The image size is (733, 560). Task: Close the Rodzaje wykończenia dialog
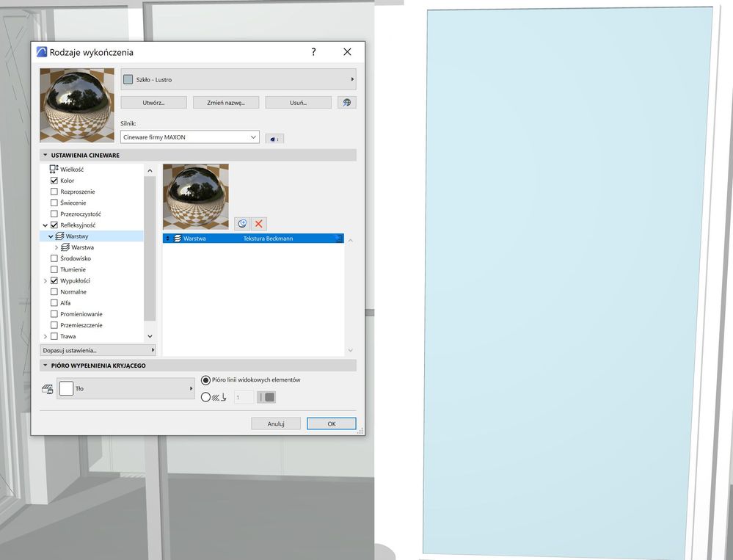tap(347, 52)
